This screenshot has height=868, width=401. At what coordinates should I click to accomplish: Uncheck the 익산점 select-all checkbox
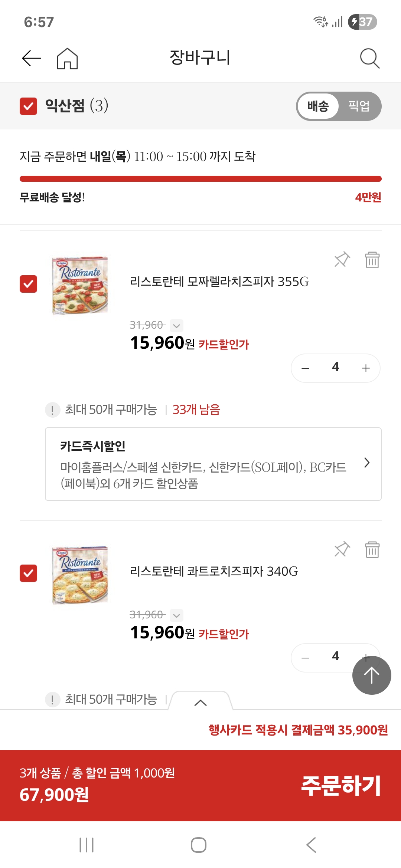28,106
